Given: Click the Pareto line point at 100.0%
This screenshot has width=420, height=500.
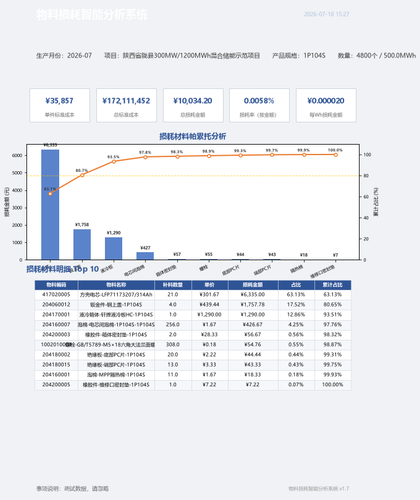Looking at the screenshot, I should click(335, 155).
